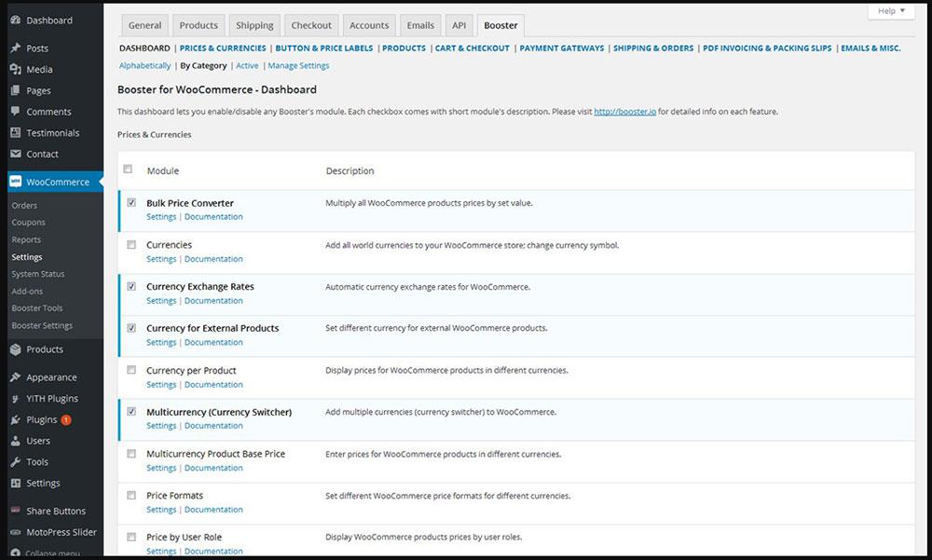Switch to the Checkout tab
Image resolution: width=932 pixels, height=560 pixels.
pyautogui.click(x=311, y=25)
